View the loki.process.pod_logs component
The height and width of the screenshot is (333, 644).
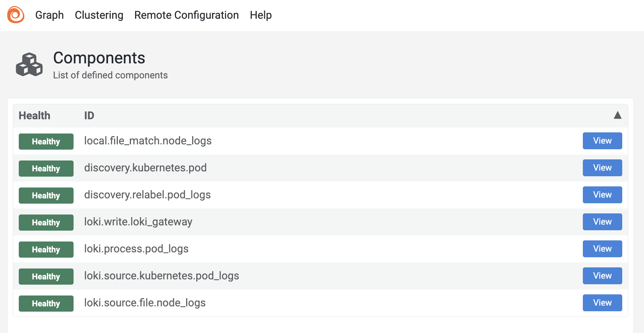[602, 249]
